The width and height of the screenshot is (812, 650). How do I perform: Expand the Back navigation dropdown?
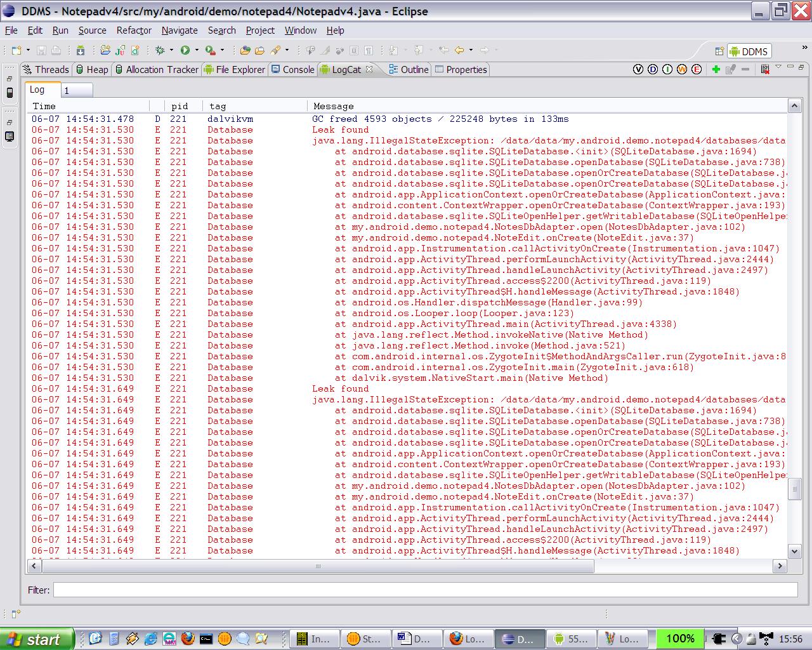tap(472, 50)
